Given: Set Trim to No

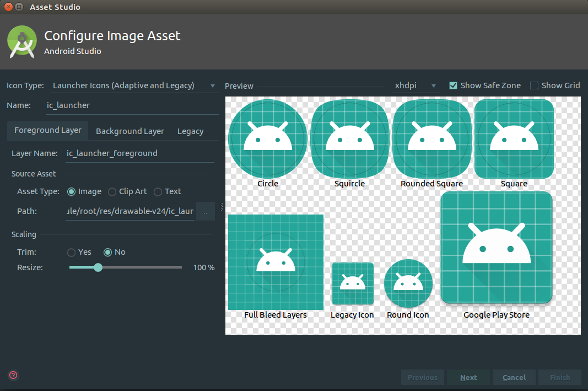Looking at the screenshot, I should (107, 253).
